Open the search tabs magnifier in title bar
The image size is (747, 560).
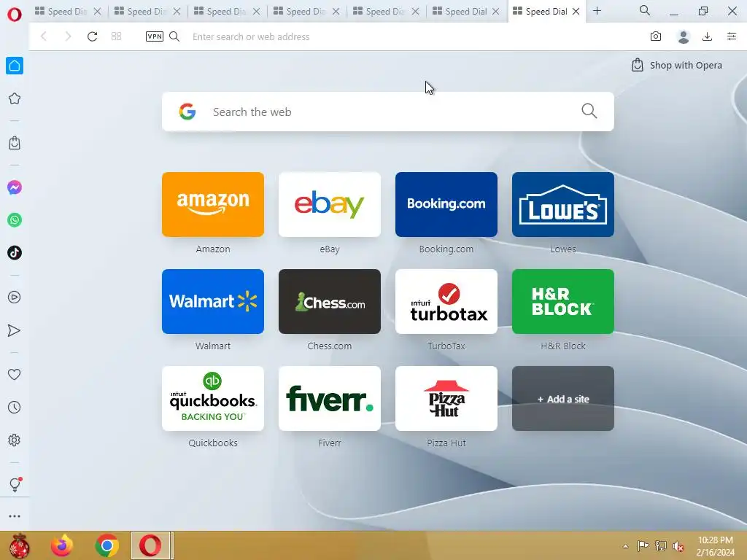pos(645,10)
